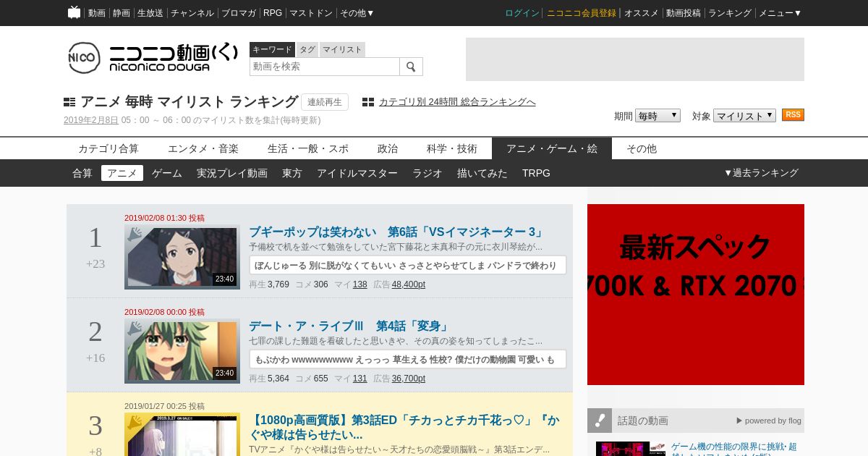The width and height of the screenshot is (868, 456).
Task: Open ブロマガ in the top navigation
Action: coord(239,13)
